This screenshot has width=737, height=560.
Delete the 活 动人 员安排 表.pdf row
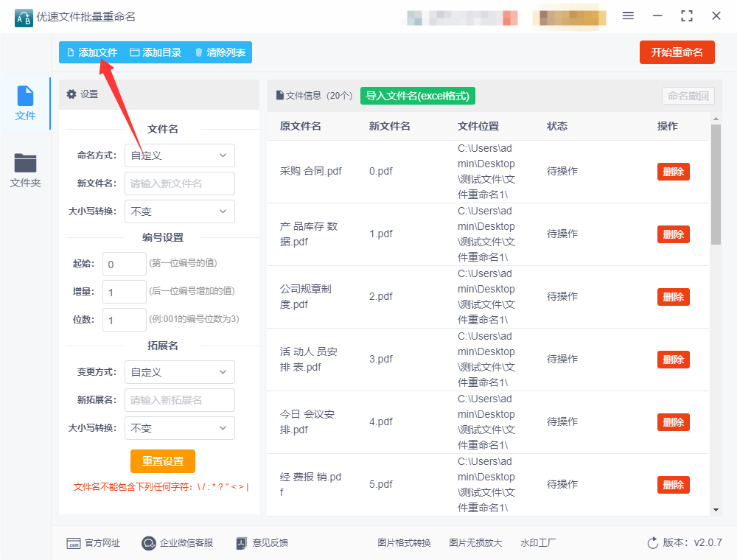(x=673, y=360)
